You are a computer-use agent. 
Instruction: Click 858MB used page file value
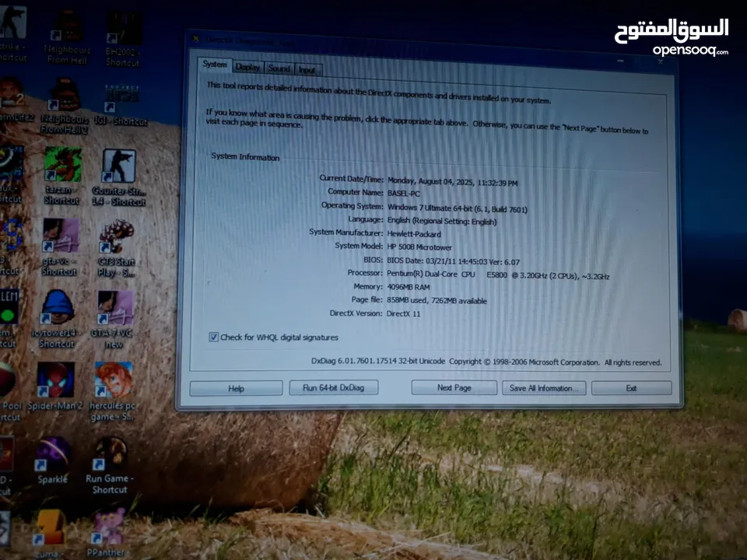tap(437, 301)
